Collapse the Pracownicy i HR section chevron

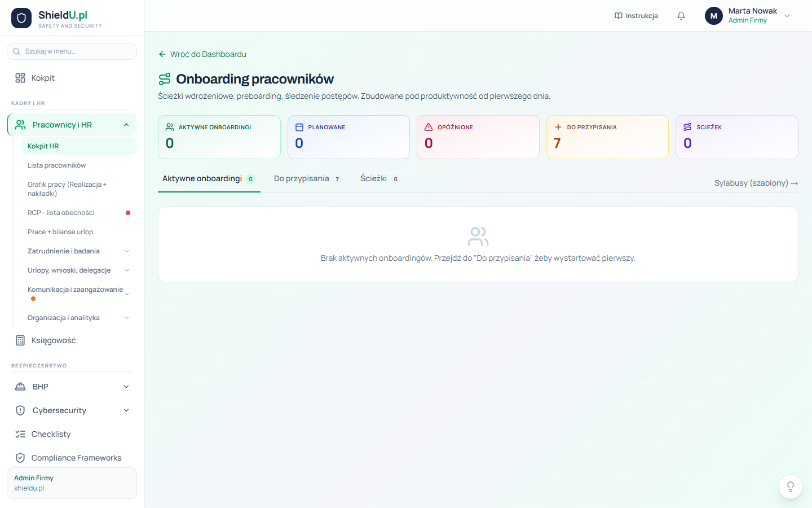pyautogui.click(x=126, y=125)
